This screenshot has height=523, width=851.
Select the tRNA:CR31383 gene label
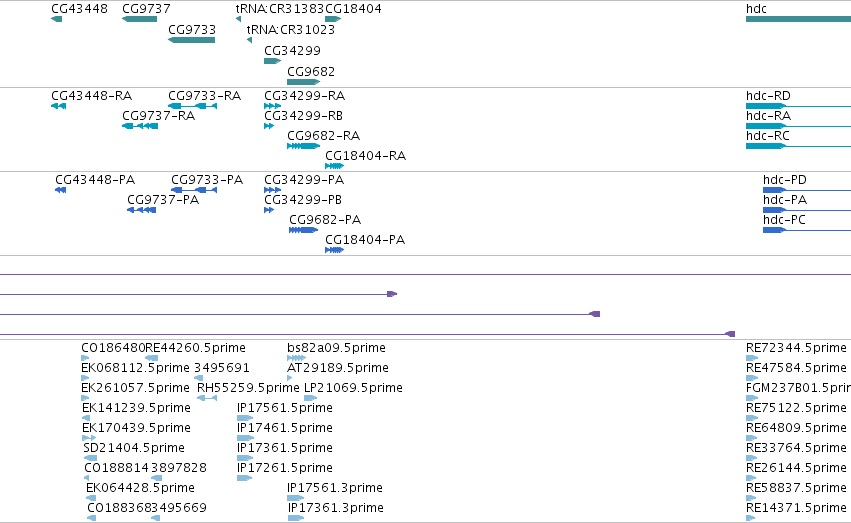[280, 9]
